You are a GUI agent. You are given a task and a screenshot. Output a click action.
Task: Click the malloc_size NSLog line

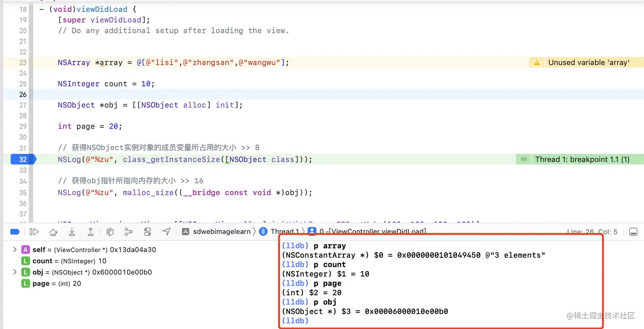[x=185, y=193]
